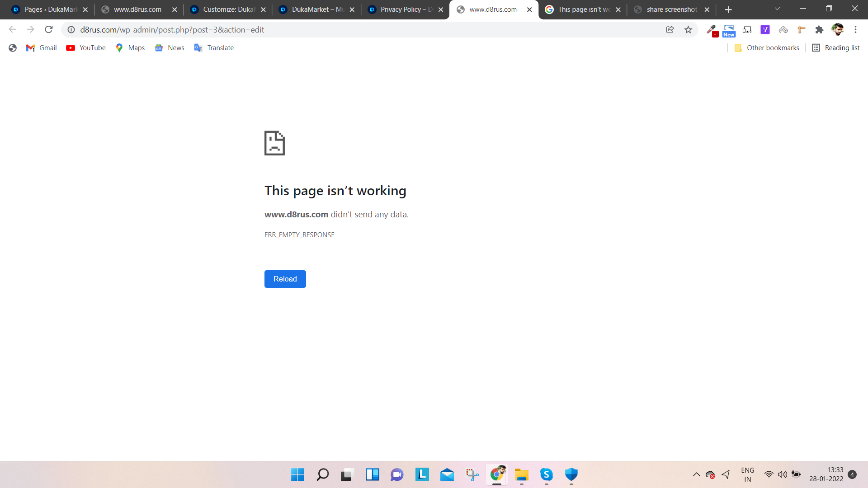The image size is (868, 488).
Task: Open the cloud link extension icon
Action: pyautogui.click(x=783, y=29)
